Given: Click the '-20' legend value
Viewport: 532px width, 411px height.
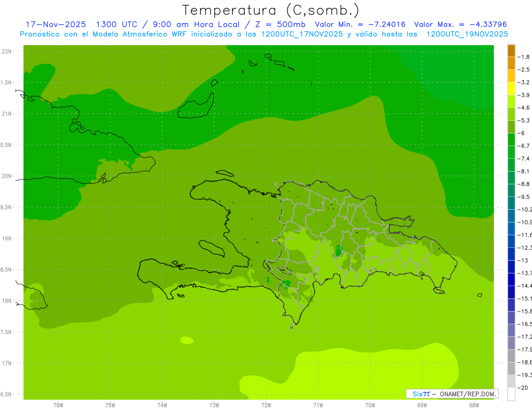Looking at the screenshot, I should coord(523,388).
